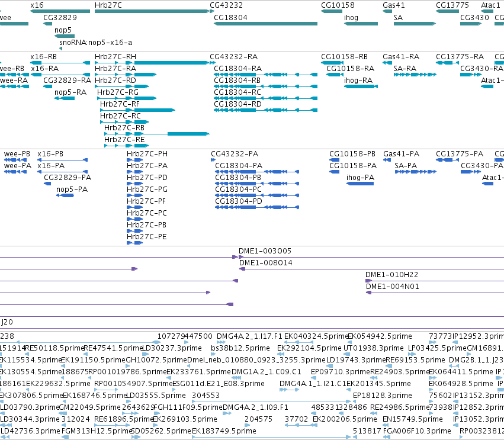Screen dimensions: 504x440
Task: Click the EK183749.5prime EST label
Action: click(224, 431)
